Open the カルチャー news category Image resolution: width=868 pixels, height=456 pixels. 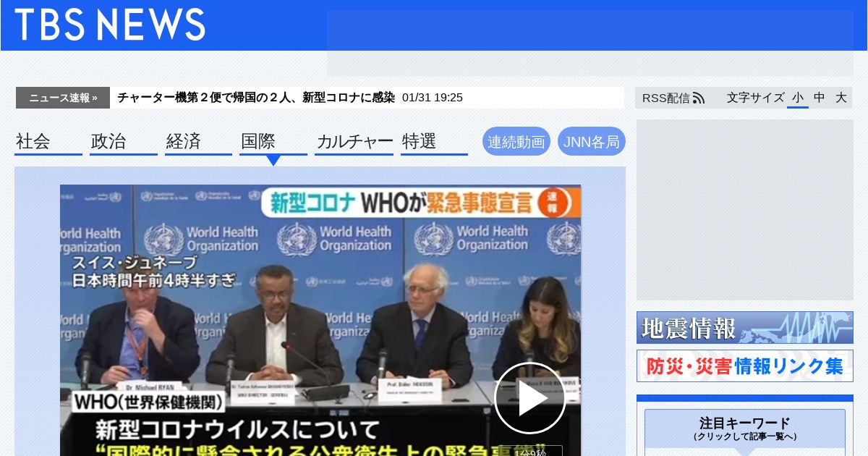point(354,142)
